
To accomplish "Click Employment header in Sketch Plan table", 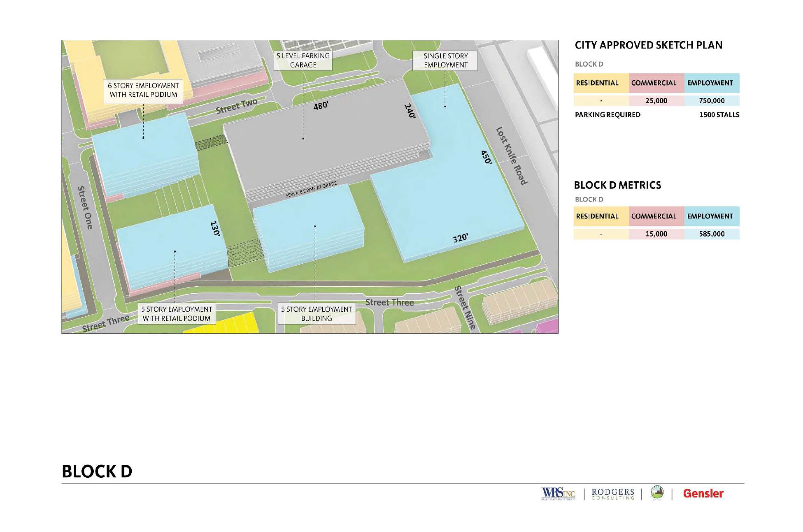I will coord(710,83).
